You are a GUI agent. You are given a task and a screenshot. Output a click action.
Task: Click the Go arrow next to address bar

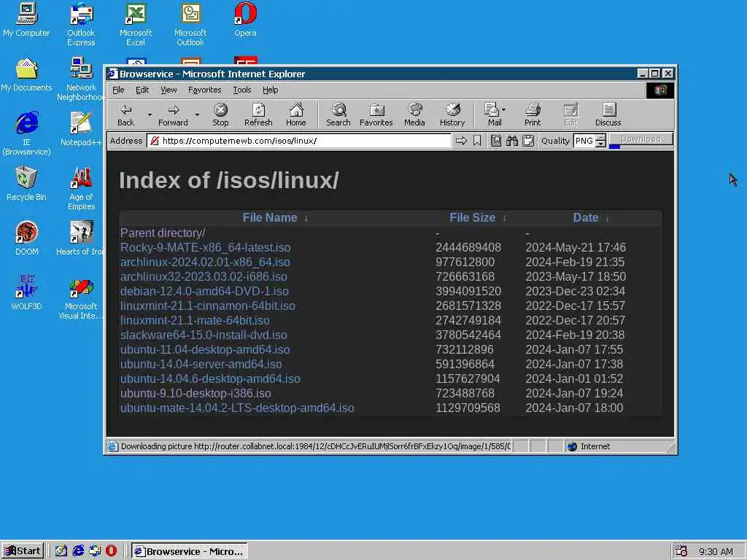click(461, 141)
